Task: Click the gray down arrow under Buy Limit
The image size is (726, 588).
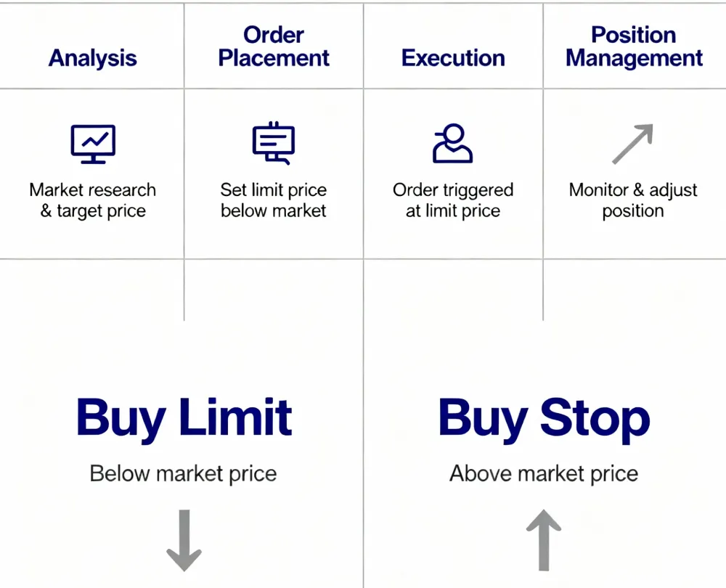Action: [184, 540]
